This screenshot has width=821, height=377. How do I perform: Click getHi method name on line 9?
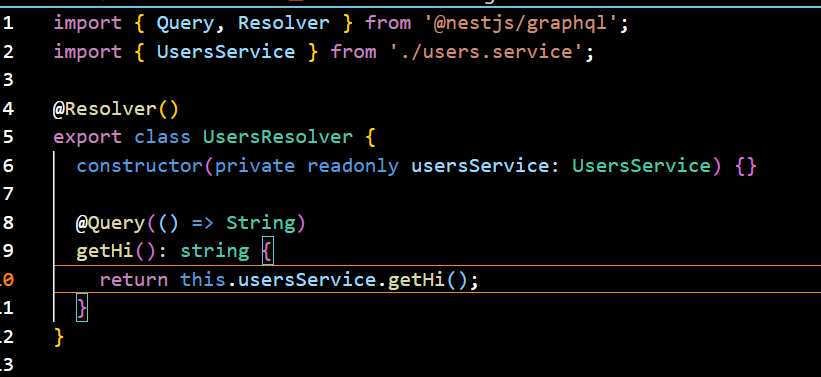pos(105,251)
